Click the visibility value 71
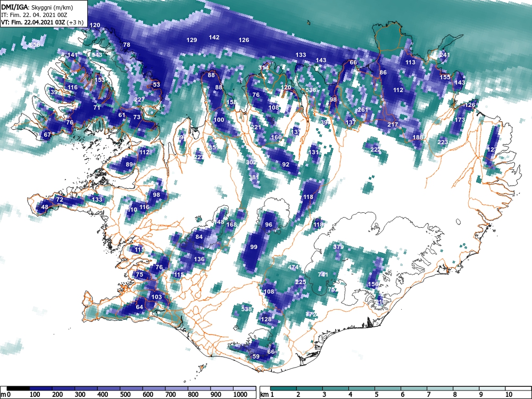Image resolution: width=532 pixels, height=399 pixels. (97, 107)
